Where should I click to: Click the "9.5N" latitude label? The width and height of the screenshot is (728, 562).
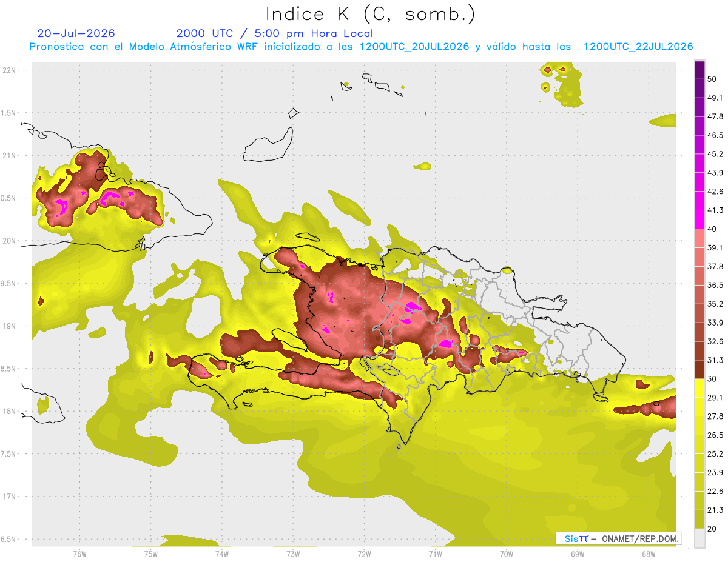[x=9, y=284]
